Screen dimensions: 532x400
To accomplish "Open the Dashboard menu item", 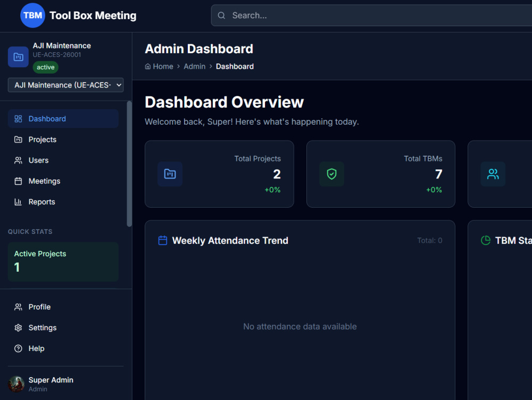I will (x=63, y=119).
